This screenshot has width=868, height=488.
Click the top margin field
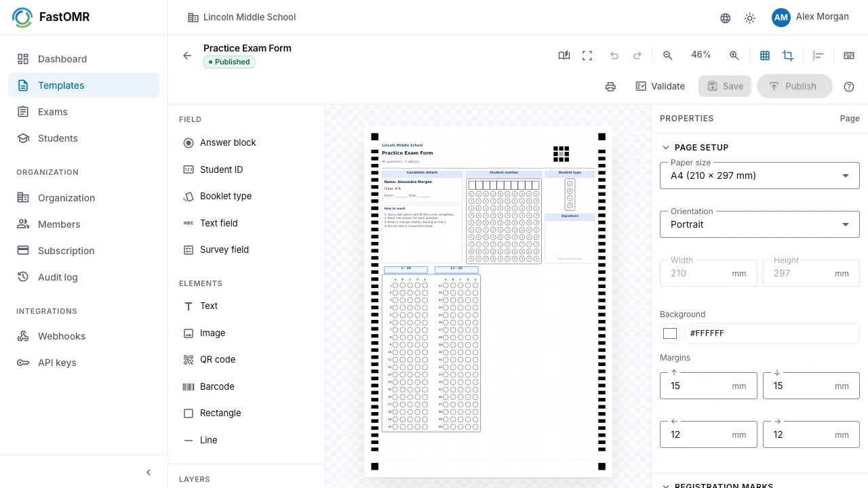tap(708, 386)
